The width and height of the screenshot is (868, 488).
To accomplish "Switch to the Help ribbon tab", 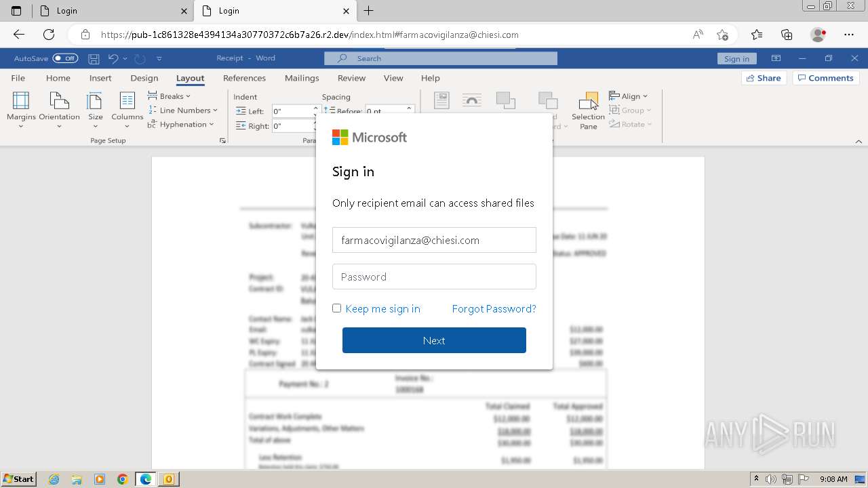I will (x=430, y=78).
